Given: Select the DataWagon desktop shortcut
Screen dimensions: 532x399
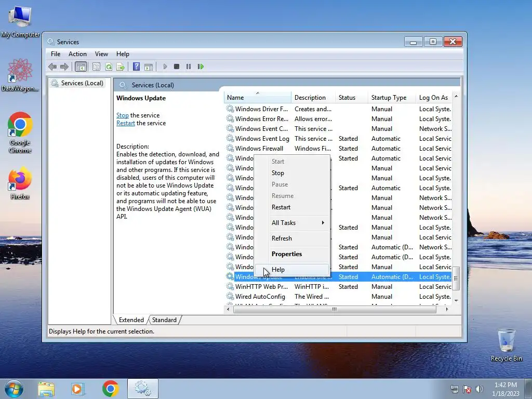Looking at the screenshot, I should coord(20,75).
